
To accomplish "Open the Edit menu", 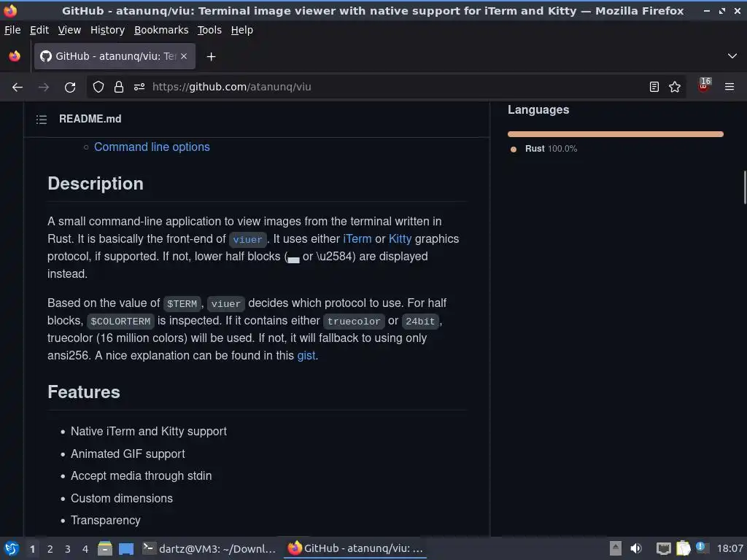I will coord(39,30).
